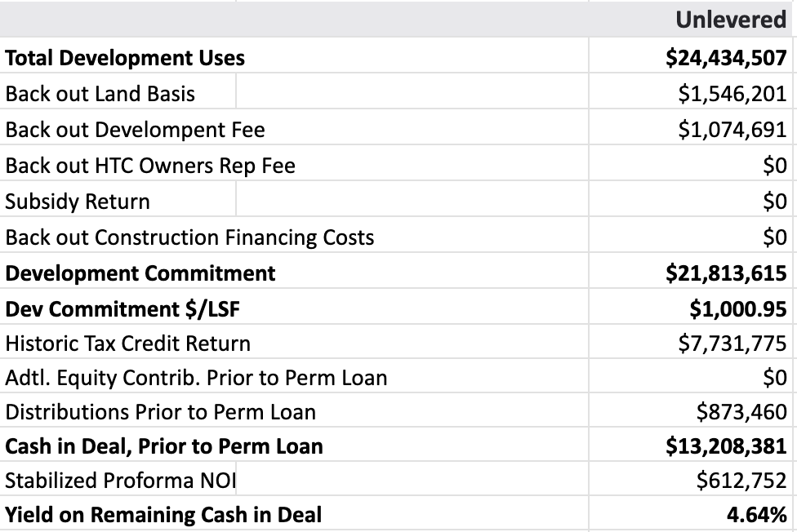Click the Total Development Uses label cell
797x532 pixels.
tap(125, 58)
